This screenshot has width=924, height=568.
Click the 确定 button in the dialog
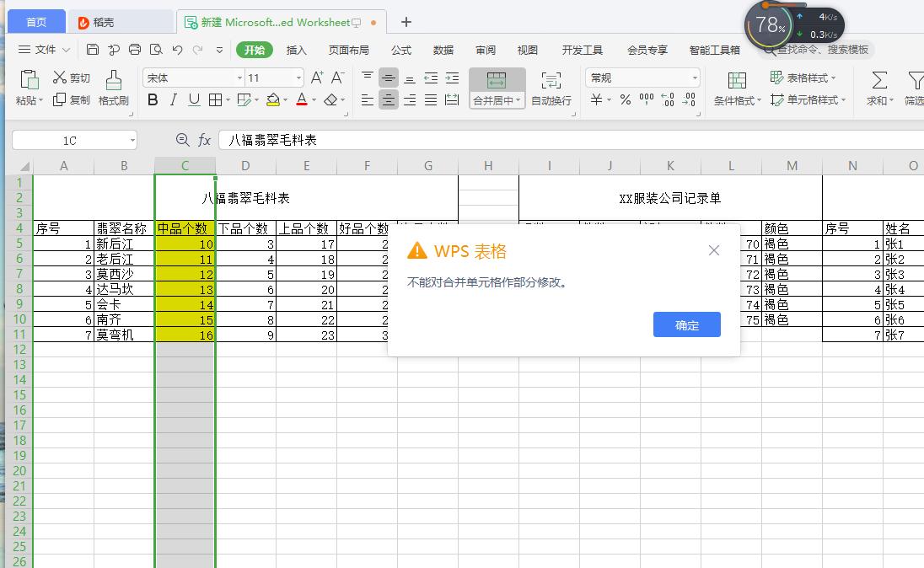coord(687,324)
